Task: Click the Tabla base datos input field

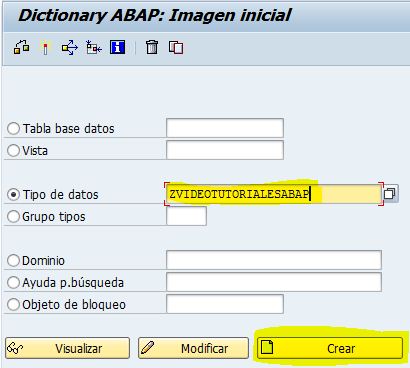Action: pyautogui.click(x=225, y=128)
